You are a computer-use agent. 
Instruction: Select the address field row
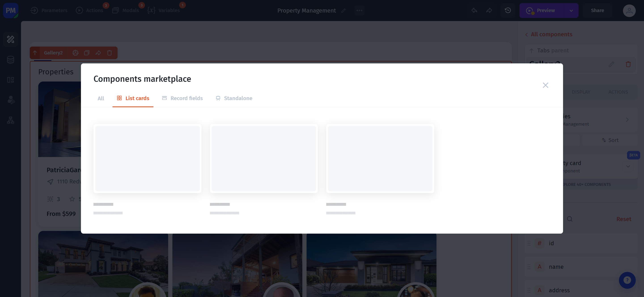pyautogui.click(x=581, y=290)
